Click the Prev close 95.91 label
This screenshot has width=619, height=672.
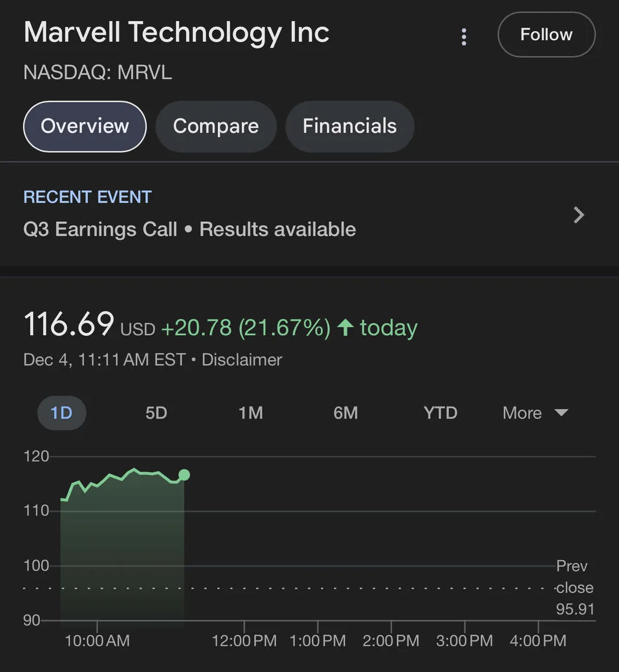pos(574,587)
